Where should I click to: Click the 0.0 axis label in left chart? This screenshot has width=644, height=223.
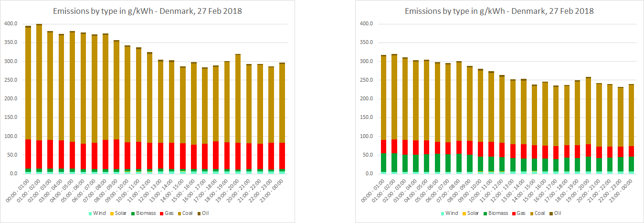coord(14,174)
